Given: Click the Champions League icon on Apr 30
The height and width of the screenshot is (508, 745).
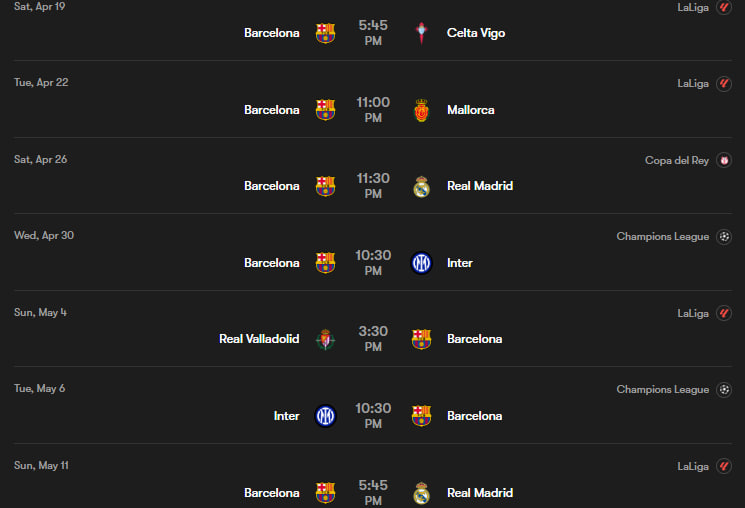Looking at the screenshot, I should tap(725, 237).
